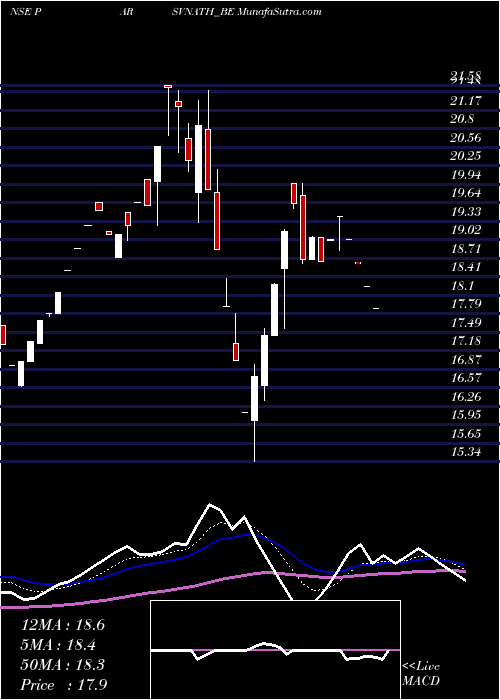Click the 19.94 price axis label

point(466,175)
